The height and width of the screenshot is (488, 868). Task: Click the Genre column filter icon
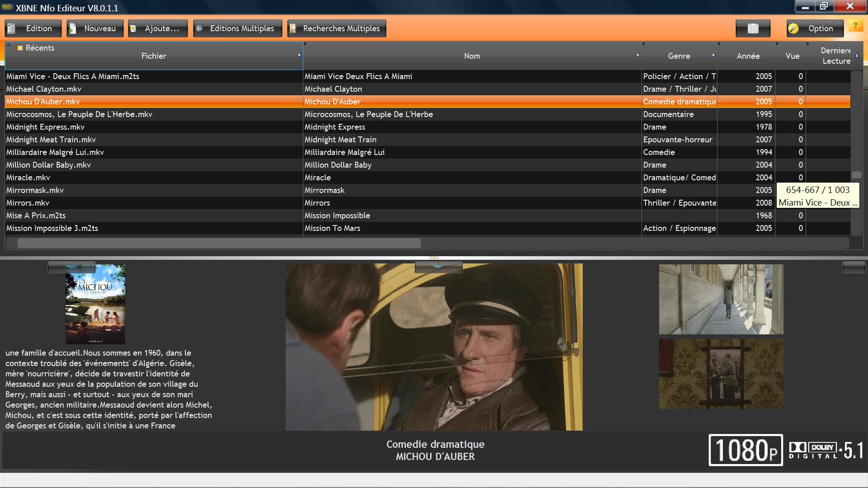[714, 56]
